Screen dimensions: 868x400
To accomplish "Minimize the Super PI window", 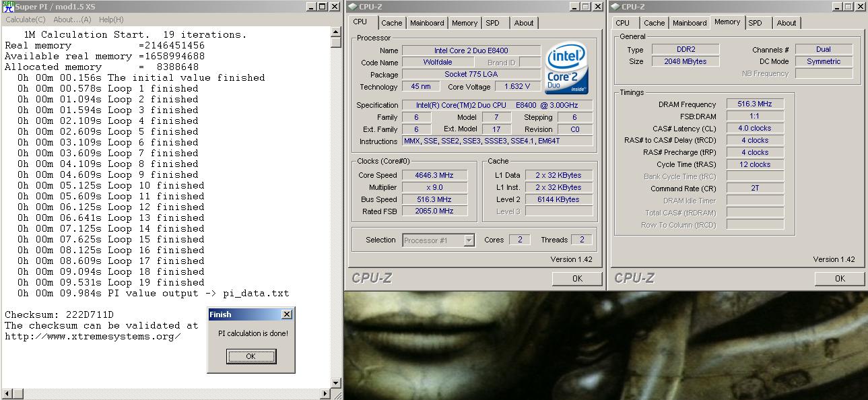I will [x=310, y=7].
